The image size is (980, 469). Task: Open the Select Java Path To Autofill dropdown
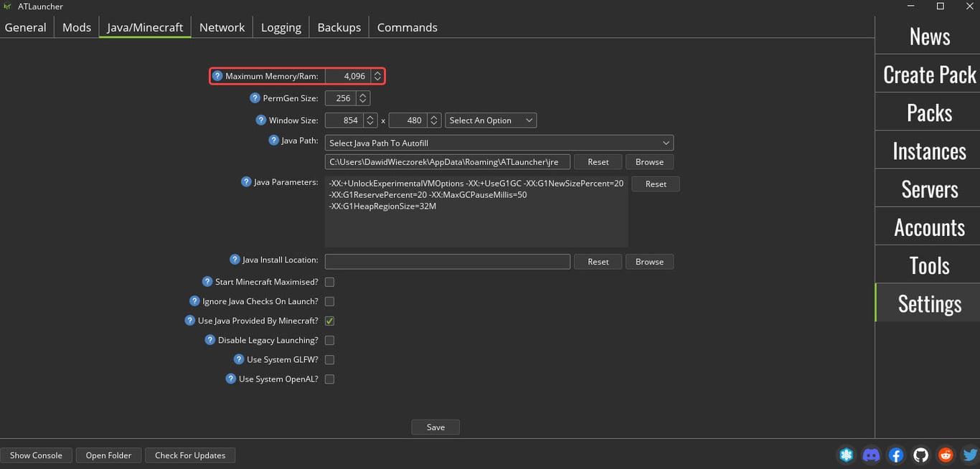click(x=500, y=142)
